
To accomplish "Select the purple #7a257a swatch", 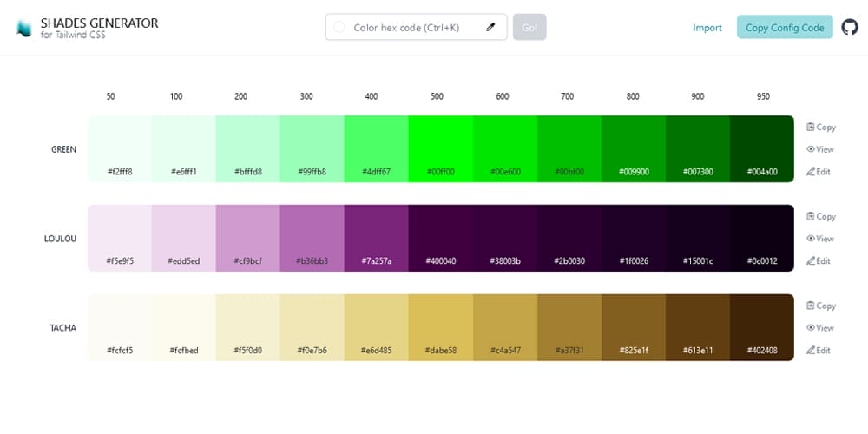I will 377,238.
